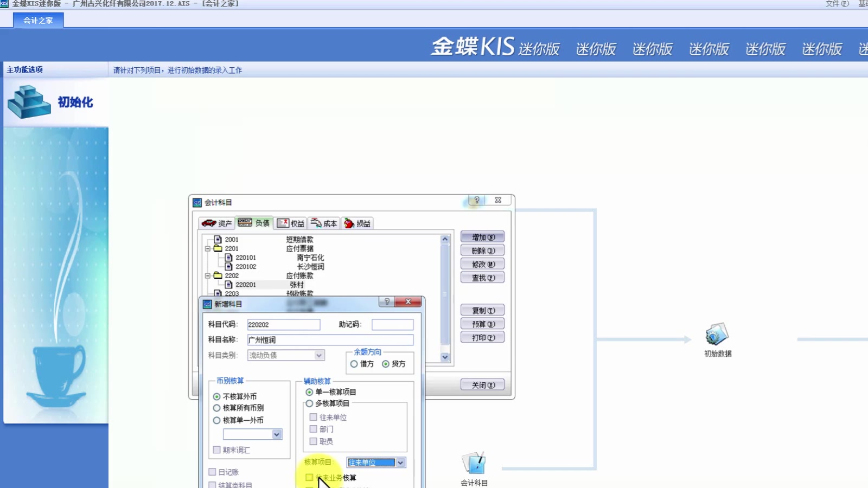Click the 会计科目 dialog help icon
Viewport: 868px width, 488px height.
pos(477,200)
